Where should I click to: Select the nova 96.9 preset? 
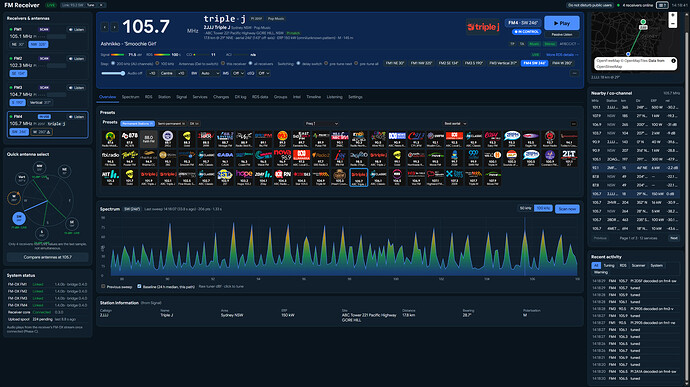[282, 158]
